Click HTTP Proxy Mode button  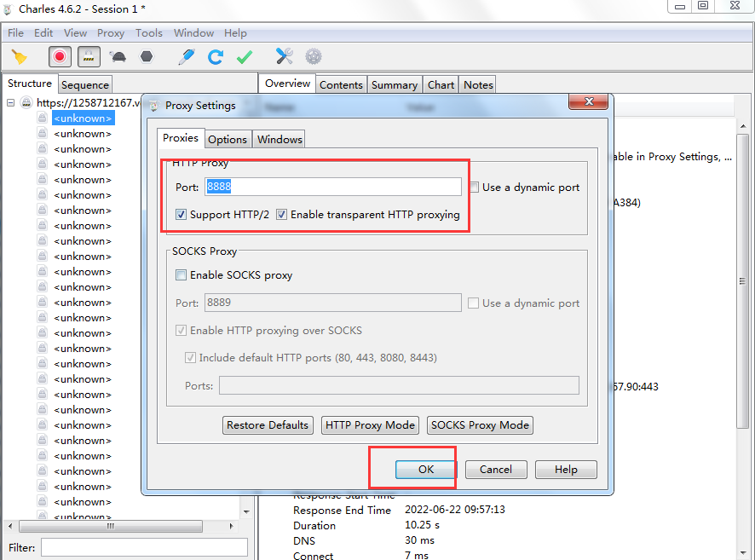pyautogui.click(x=370, y=425)
